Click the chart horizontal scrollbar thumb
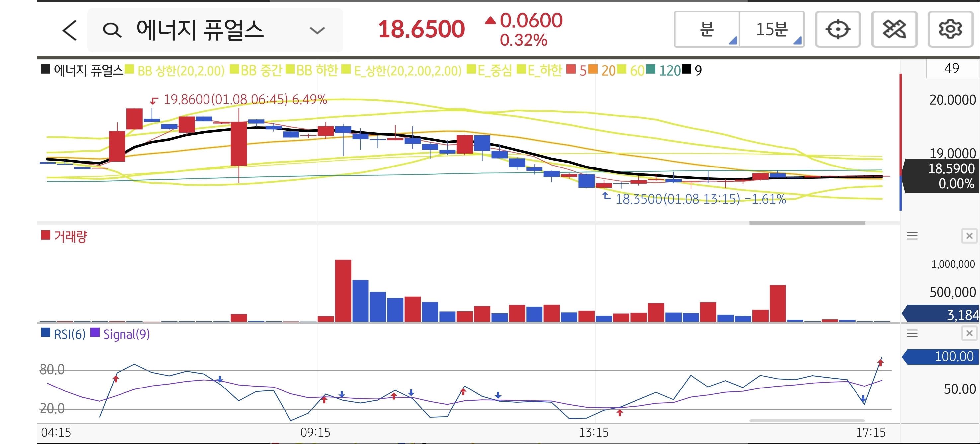 click(807, 223)
